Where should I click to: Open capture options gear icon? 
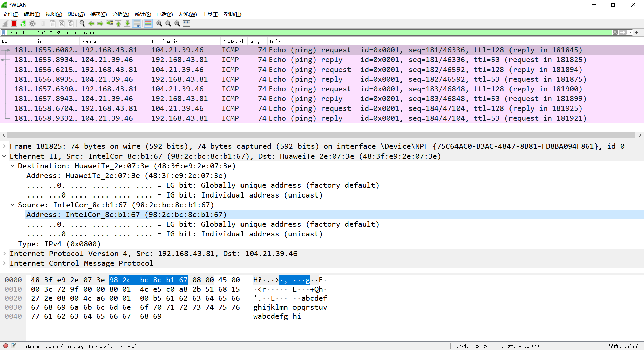32,24
